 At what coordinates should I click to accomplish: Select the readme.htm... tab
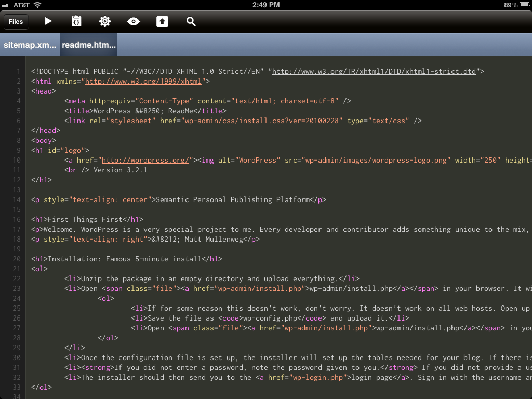(89, 45)
